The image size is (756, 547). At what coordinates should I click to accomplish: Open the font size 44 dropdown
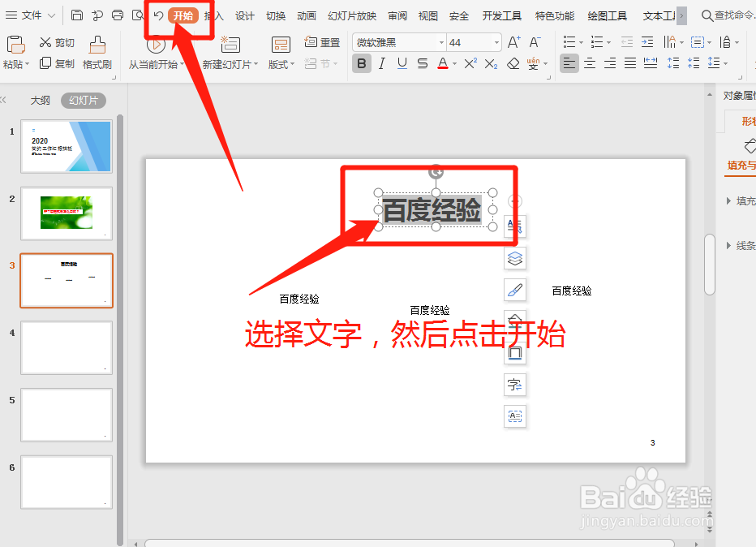[x=496, y=42]
